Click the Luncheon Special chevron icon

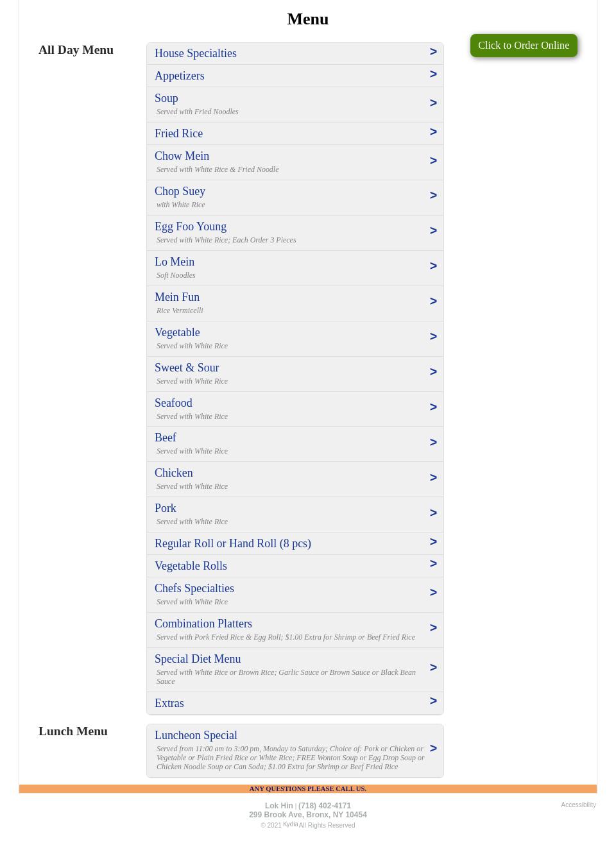(x=433, y=749)
